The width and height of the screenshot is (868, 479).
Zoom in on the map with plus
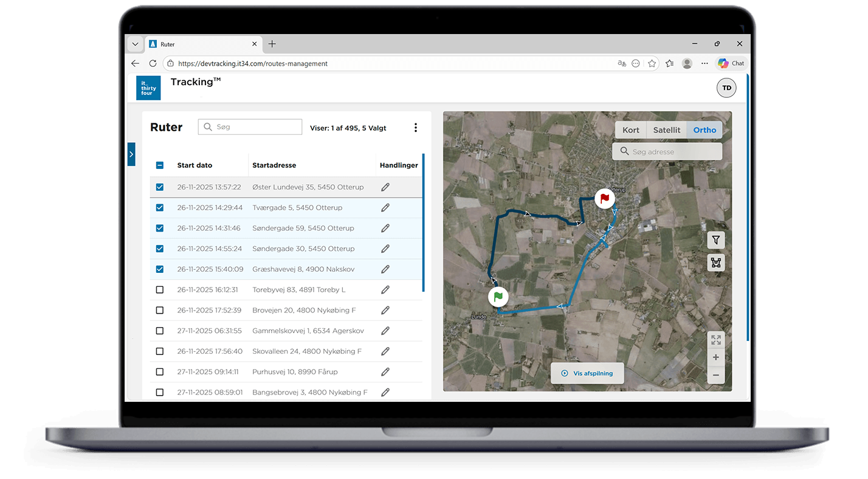(x=716, y=357)
